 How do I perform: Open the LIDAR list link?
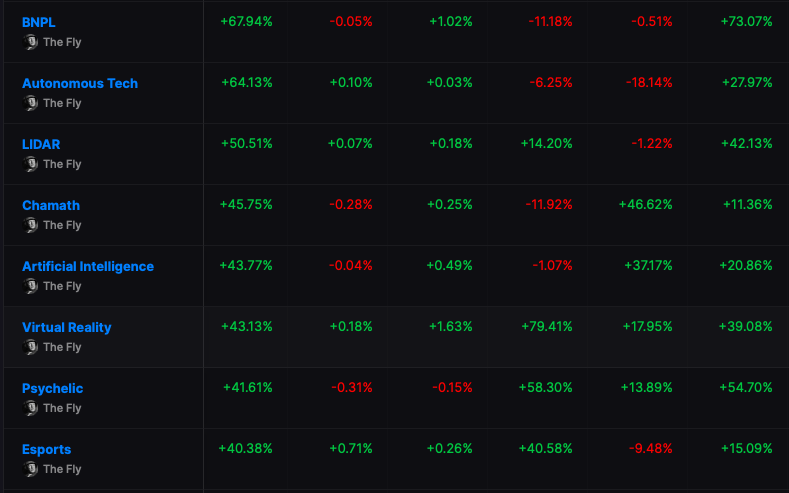coord(41,144)
